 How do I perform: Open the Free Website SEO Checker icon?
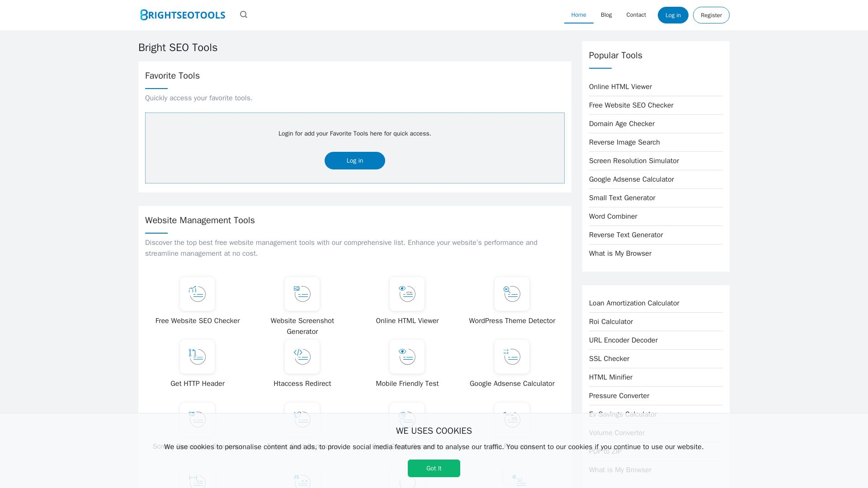coord(197,294)
